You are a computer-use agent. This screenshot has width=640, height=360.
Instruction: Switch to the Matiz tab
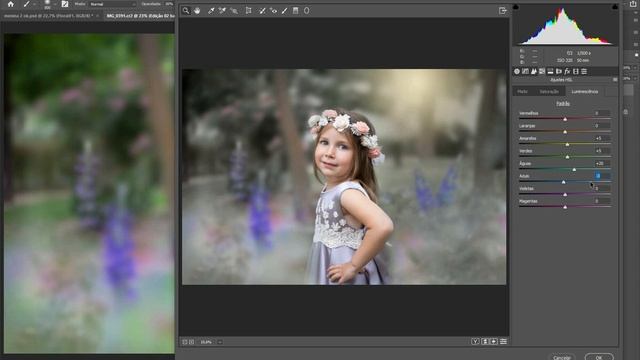[x=522, y=91]
